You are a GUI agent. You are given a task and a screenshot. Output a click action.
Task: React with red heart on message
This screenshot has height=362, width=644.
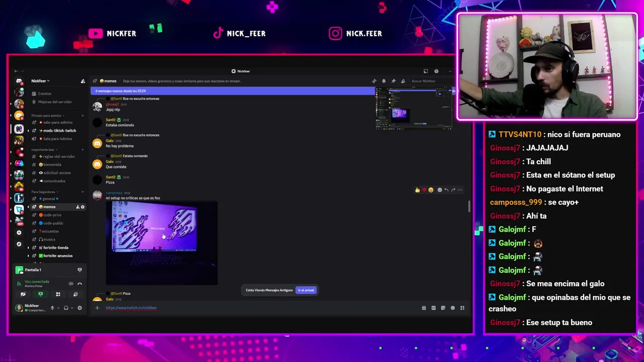tap(424, 190)
